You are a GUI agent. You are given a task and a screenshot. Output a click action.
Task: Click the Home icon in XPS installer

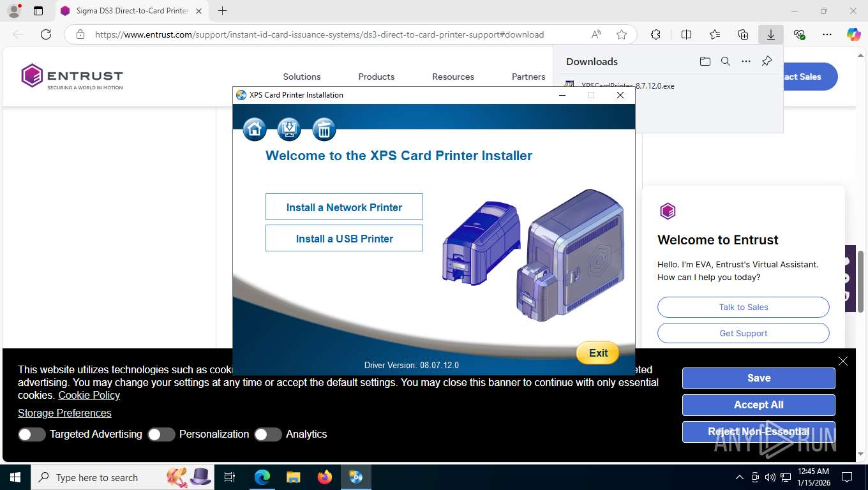[x=255, y=130]
